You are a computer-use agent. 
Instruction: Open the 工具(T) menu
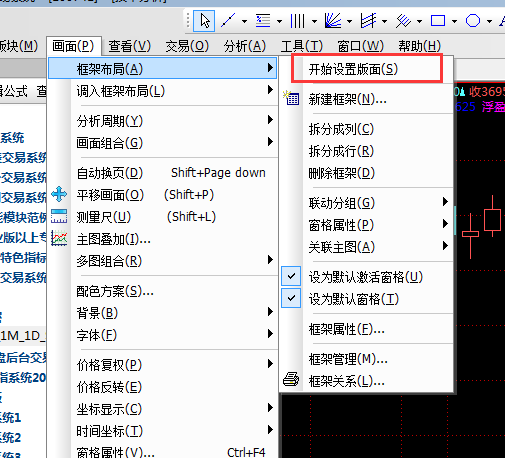[302, 46]
